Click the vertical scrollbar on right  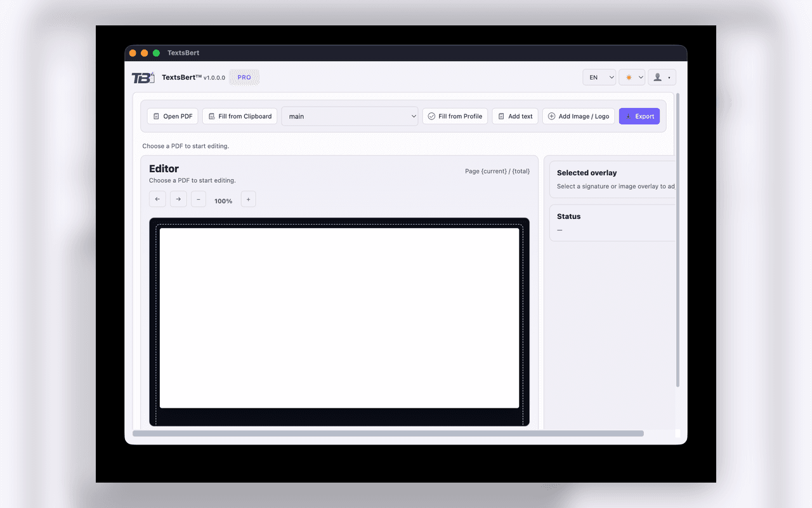click(x=678, y=241)
